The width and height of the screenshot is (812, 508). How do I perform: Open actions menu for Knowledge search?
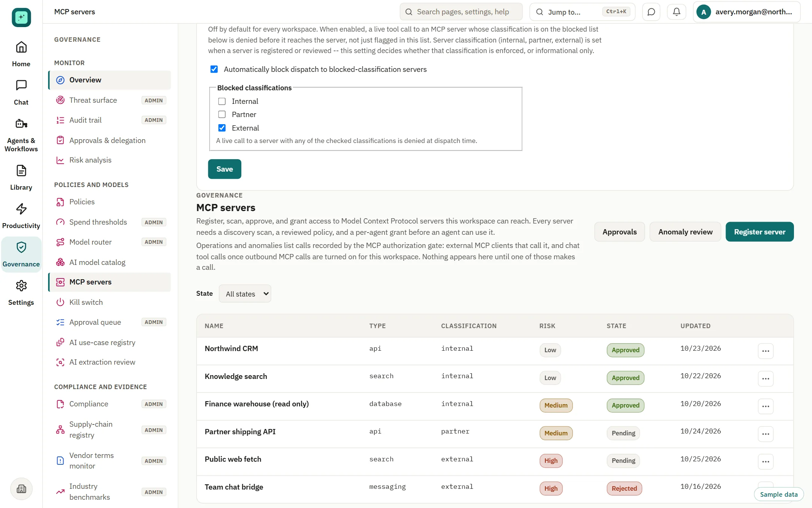coord(765,379)
